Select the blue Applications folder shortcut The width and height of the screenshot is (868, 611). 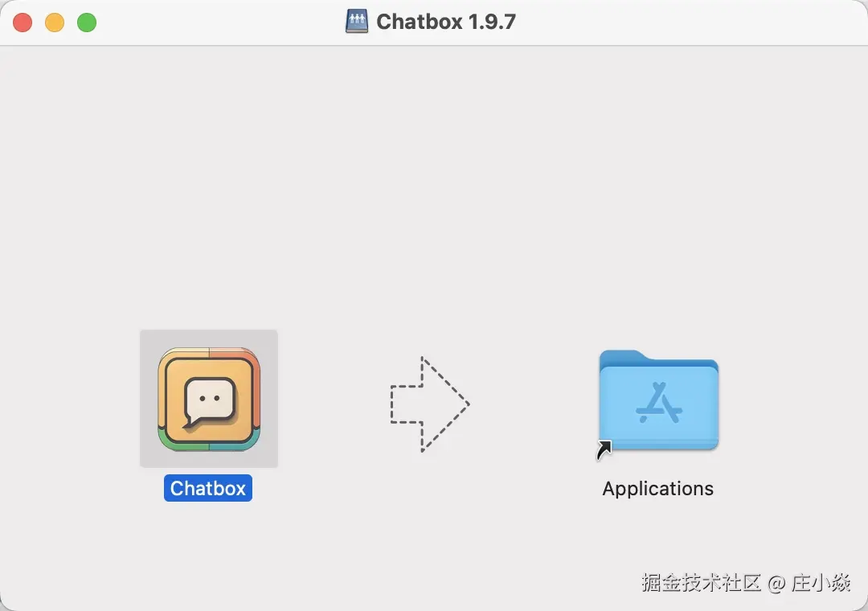pos(658,400)
